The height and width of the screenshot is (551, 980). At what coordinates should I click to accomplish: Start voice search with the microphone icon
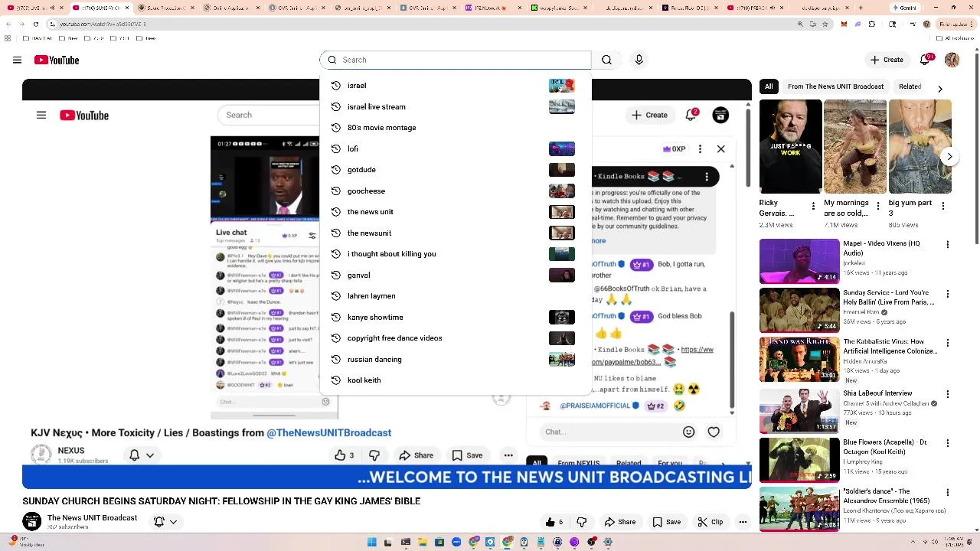639,60
